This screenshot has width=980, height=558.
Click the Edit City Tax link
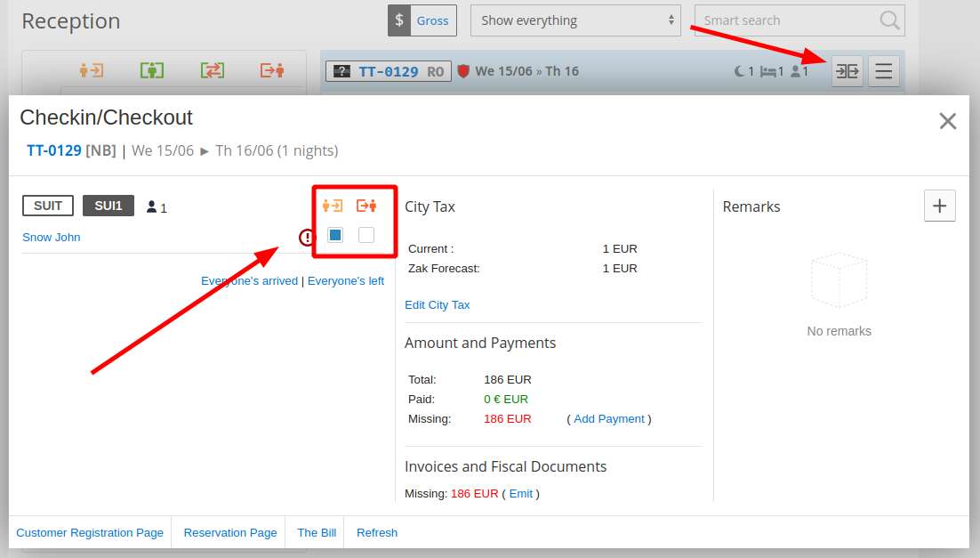click(437, 304)
